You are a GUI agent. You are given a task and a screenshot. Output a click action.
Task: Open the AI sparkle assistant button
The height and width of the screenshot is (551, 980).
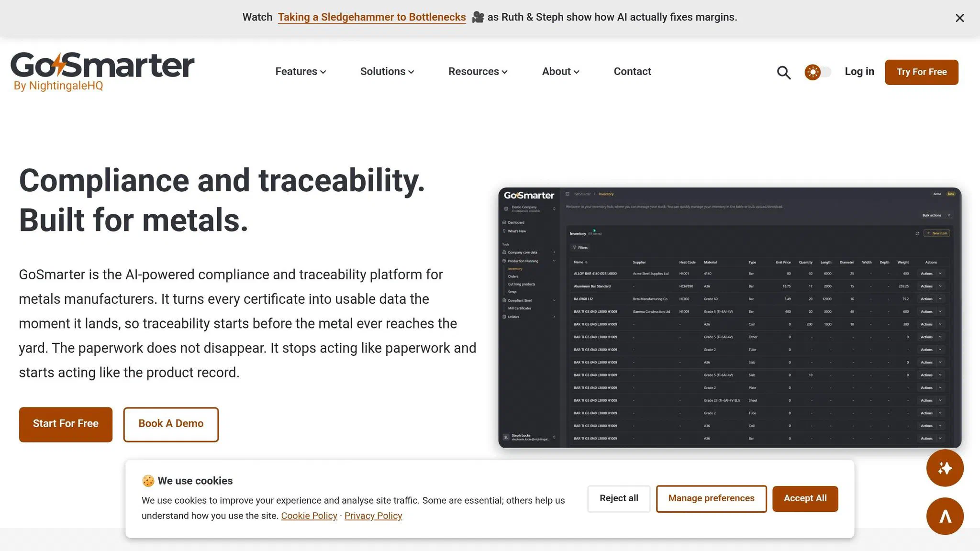(x=945, y=468)
